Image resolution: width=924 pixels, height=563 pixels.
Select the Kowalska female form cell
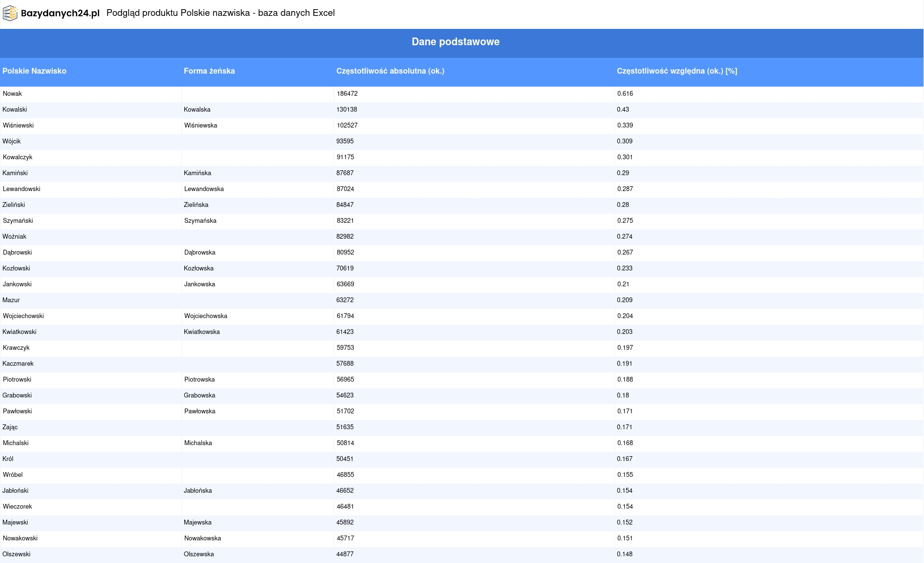197,110
